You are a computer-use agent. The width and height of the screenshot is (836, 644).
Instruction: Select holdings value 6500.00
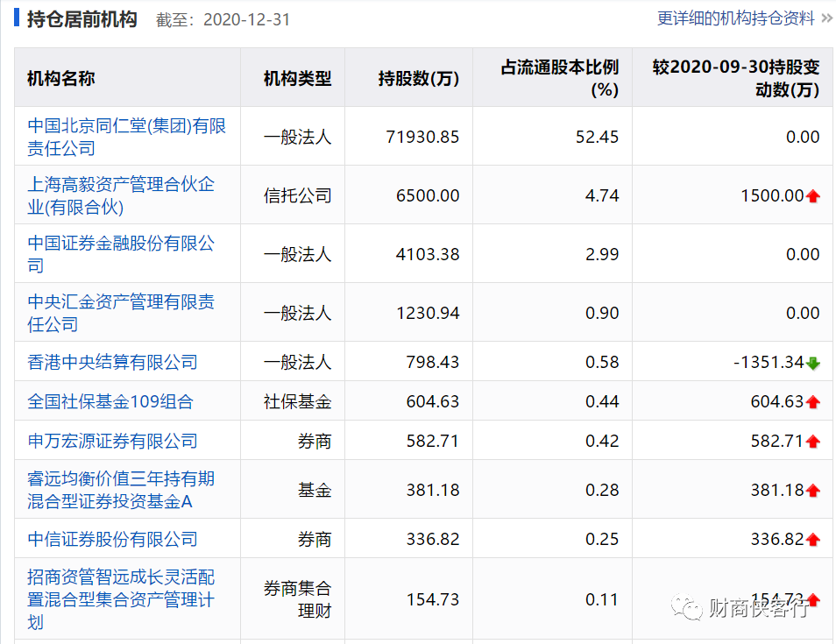click(x=428, y=195)
